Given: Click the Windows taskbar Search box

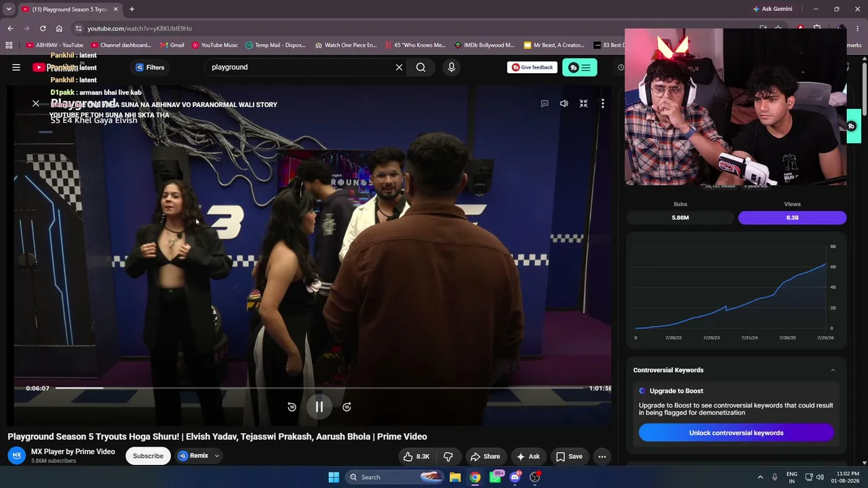Looking at the screenshot, I should (x=396, y=477).
